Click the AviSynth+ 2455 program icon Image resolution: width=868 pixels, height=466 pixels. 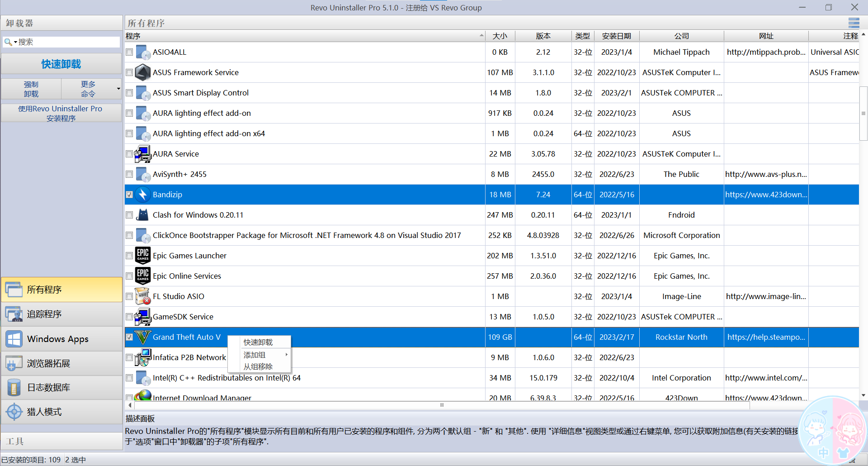coord(143,174)
